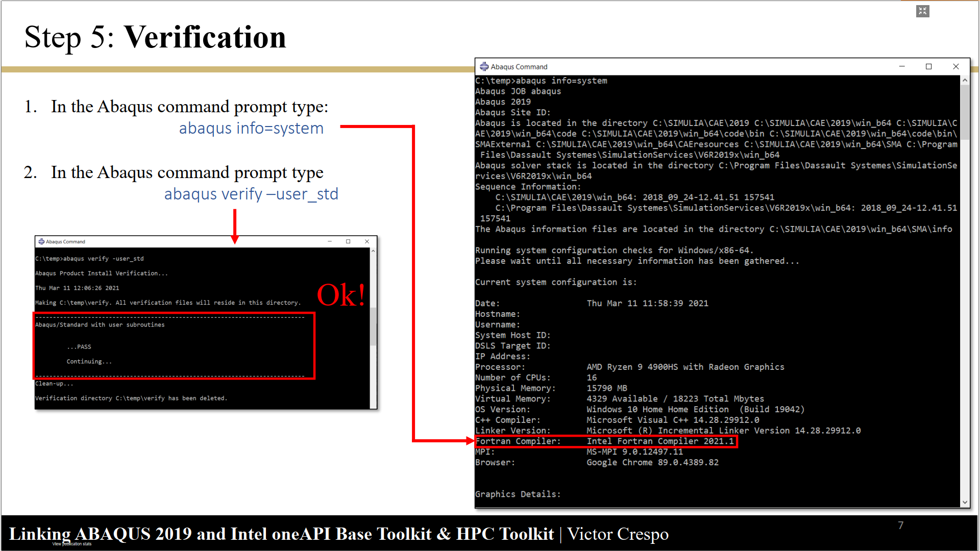This screenshot has height=551, width=980.
Task: Click the scrollbar up arrow in the Abaqus window
Action: (965, 80)
